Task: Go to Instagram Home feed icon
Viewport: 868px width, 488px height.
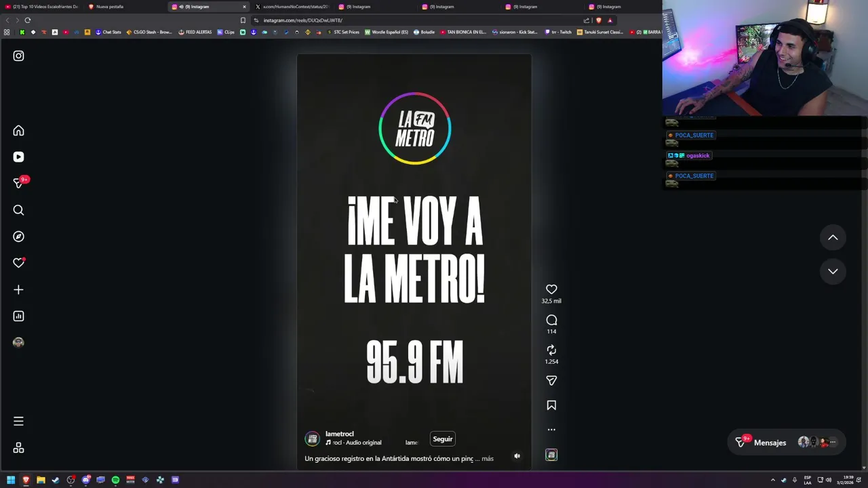Action: [x=18, y=131]
